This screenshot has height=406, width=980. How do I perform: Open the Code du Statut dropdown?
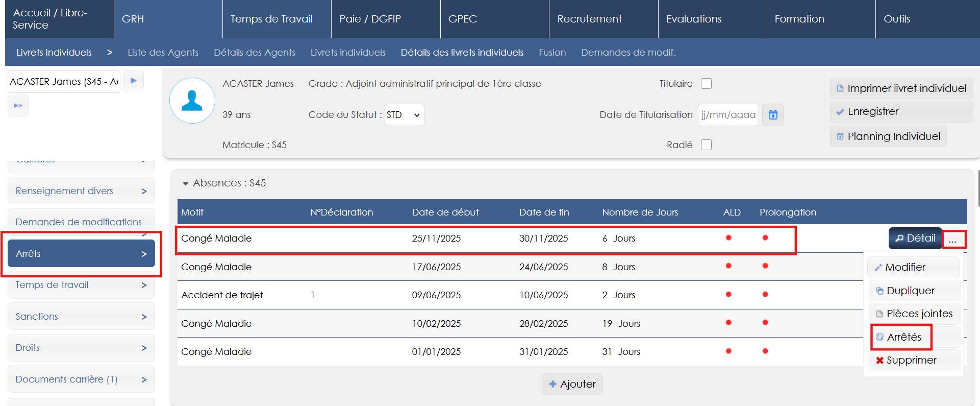(x=404, y=115)
